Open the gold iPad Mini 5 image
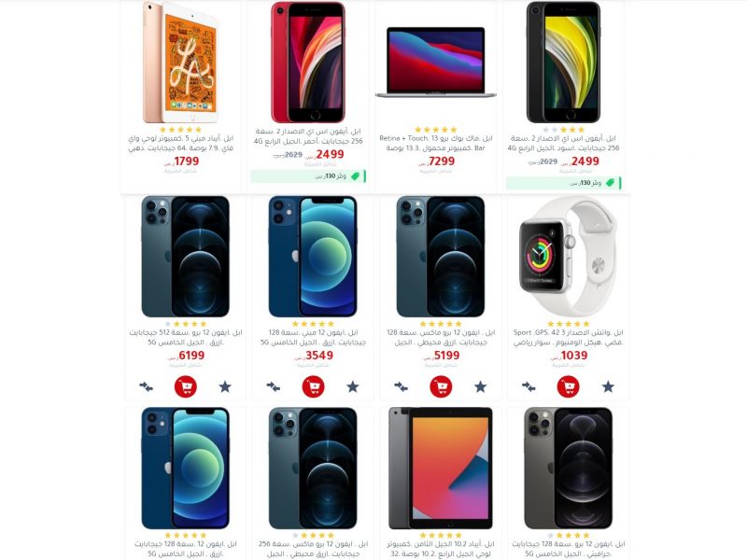The height and width of the screenshot is (560, 747). (180, 62)
